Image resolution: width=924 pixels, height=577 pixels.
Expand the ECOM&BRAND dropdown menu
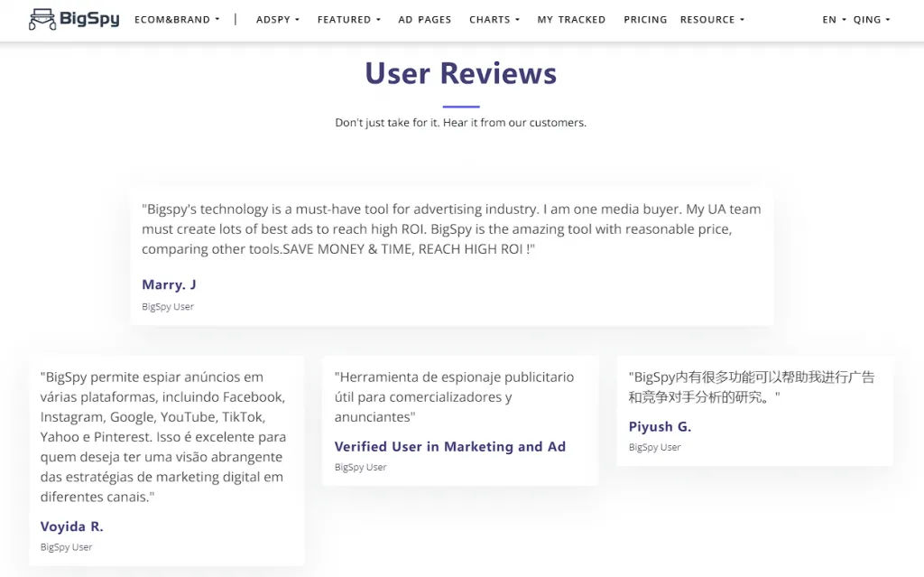pyautogui.click(x=177, y=20)
